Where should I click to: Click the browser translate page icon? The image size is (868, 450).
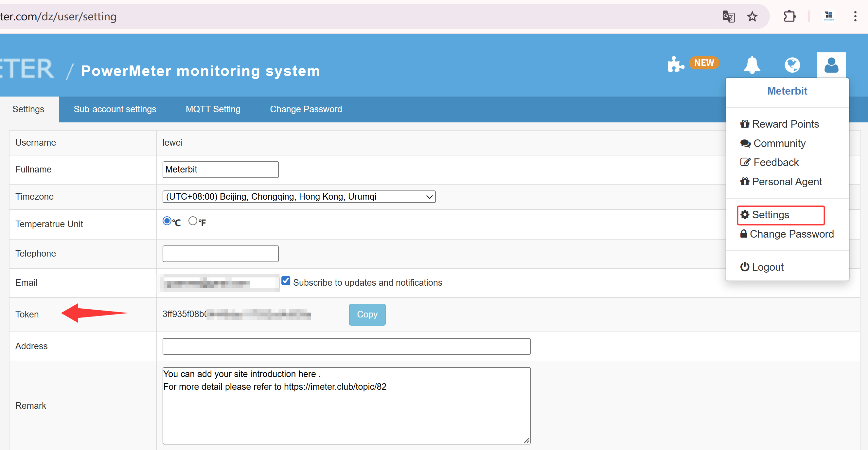click(x=728, y=16)
